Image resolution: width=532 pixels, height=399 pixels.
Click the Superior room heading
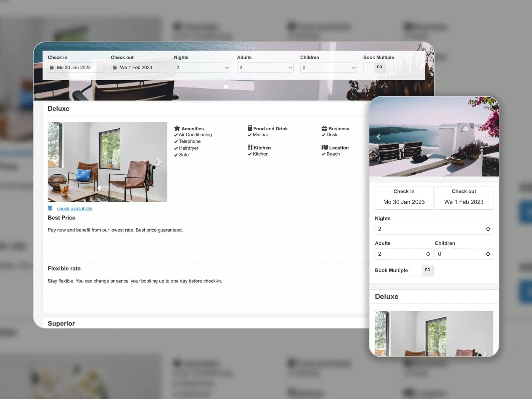[x=61, y=324]
